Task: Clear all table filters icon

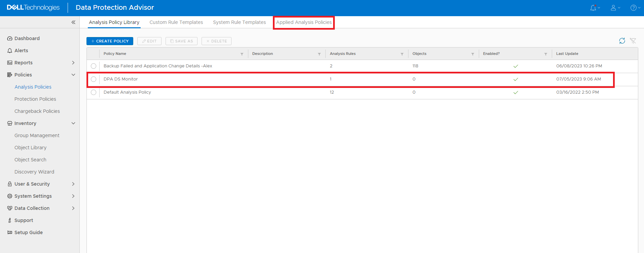Action: click(633, 41)
